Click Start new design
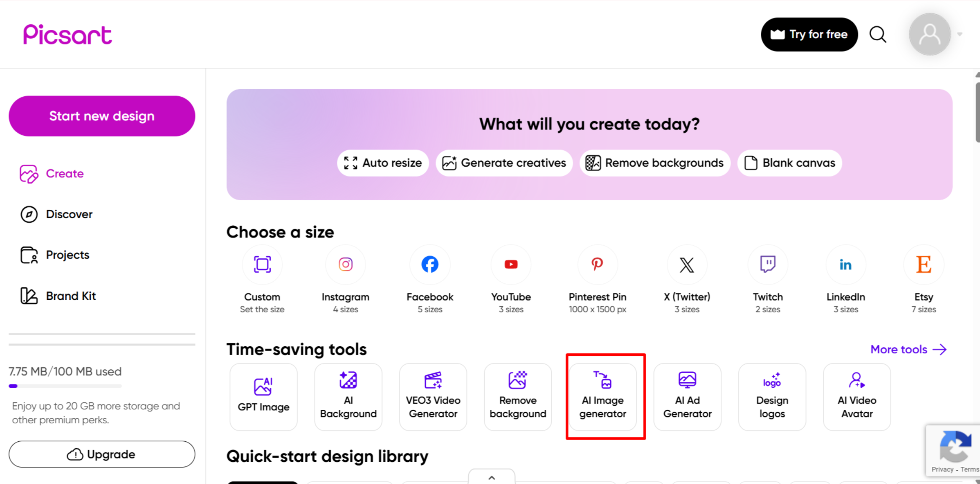980x484 pixels. pyautogui.click(x=102, y=116)
